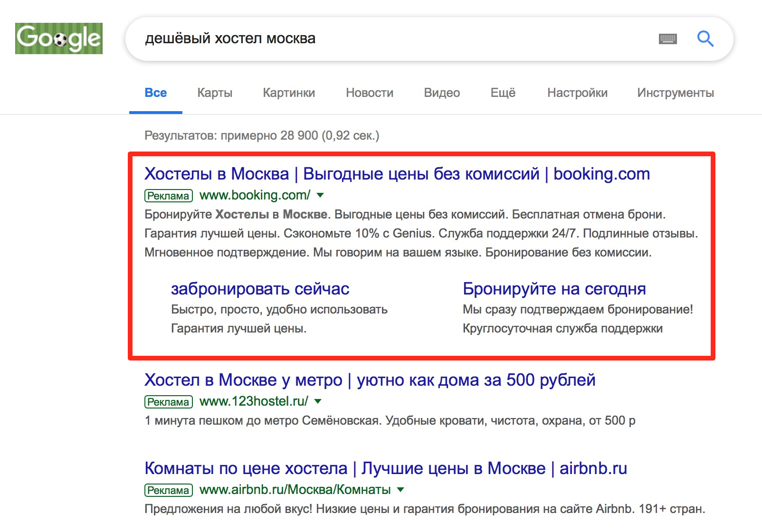Open the booking.com hostels ad headline
The height and width of the screenshot is (532, 762).
[397, 173]
